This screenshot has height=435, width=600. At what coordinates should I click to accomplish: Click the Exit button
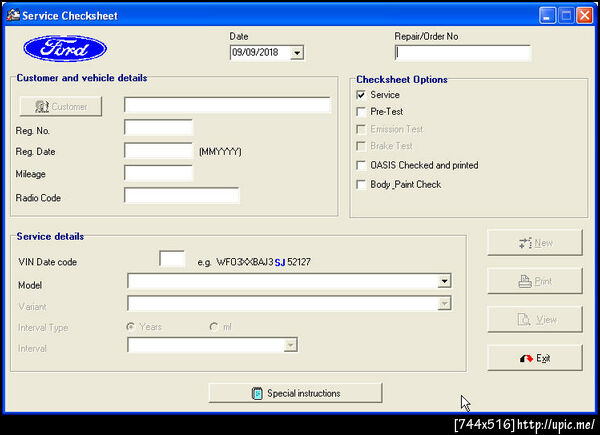click(535, 358)
